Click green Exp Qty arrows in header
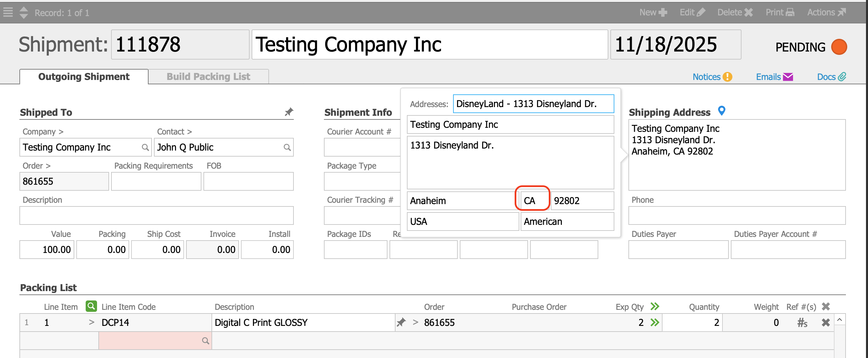 pos(655,306)
